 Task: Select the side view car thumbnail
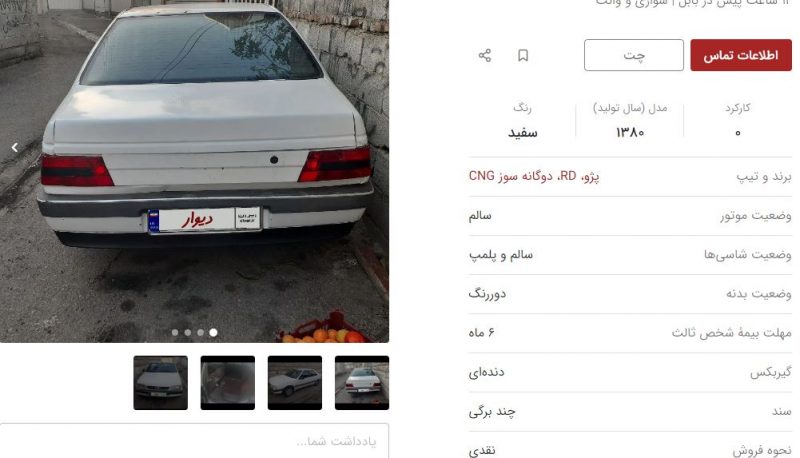pyautogui.click(x=295, y=383)
